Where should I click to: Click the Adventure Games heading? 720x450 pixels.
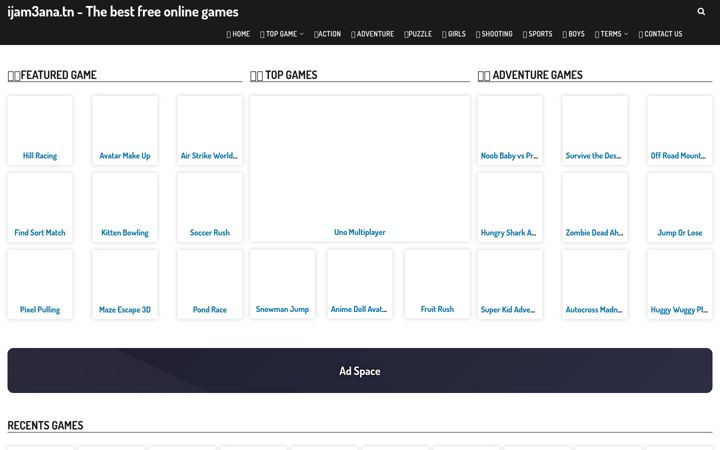point(530,75)
